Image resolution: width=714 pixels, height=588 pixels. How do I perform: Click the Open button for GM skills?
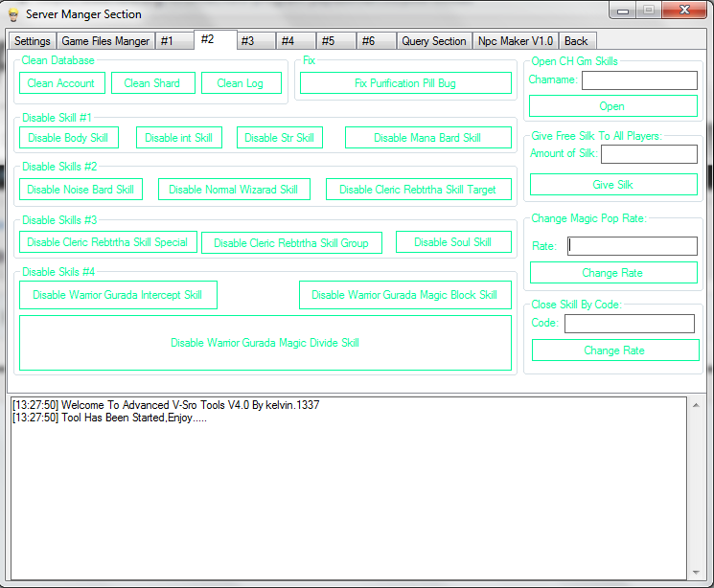(x=613, y=106)
